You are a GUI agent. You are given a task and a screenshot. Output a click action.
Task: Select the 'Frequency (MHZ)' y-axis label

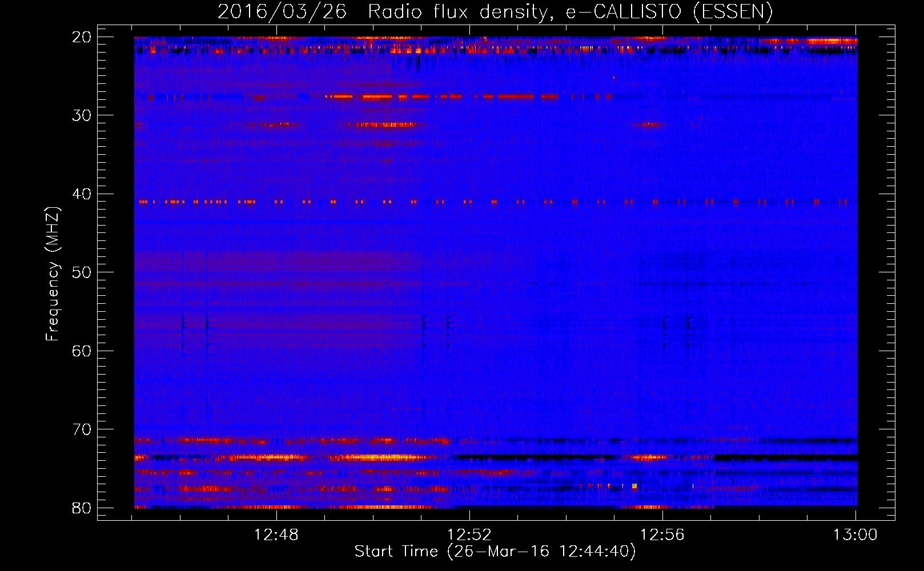[53, 274]
